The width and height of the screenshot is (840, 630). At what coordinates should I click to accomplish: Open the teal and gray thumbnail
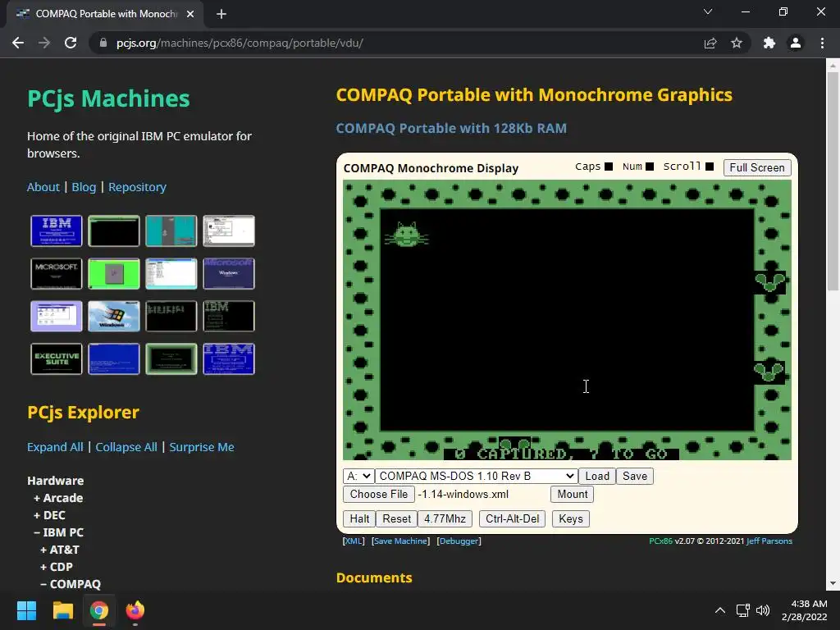click(171, 231)
